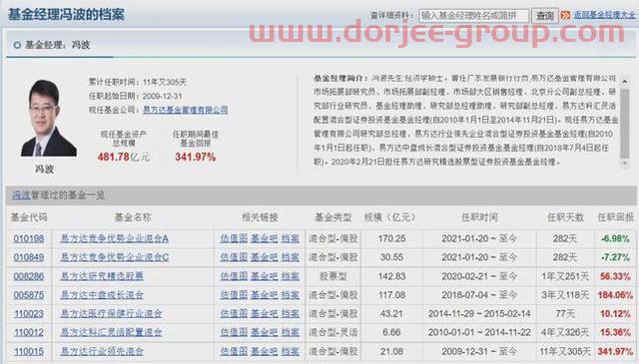Open 档案 for fund 110023
639x364 pixels.
tap(291, 314)
